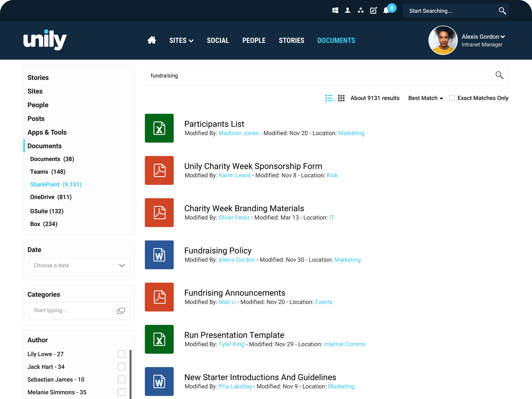Switch results to list view
This screenshot has width=532, height=399.
pyautogui.click(x=329, y=98)
